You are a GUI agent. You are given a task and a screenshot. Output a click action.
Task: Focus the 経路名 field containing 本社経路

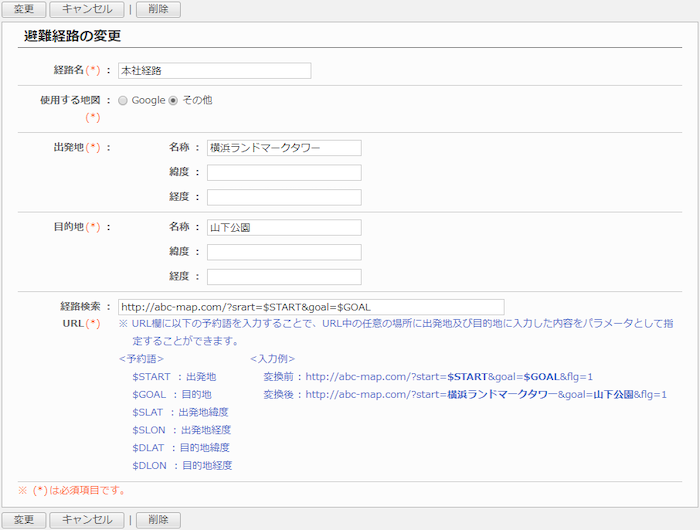(214, 71)
